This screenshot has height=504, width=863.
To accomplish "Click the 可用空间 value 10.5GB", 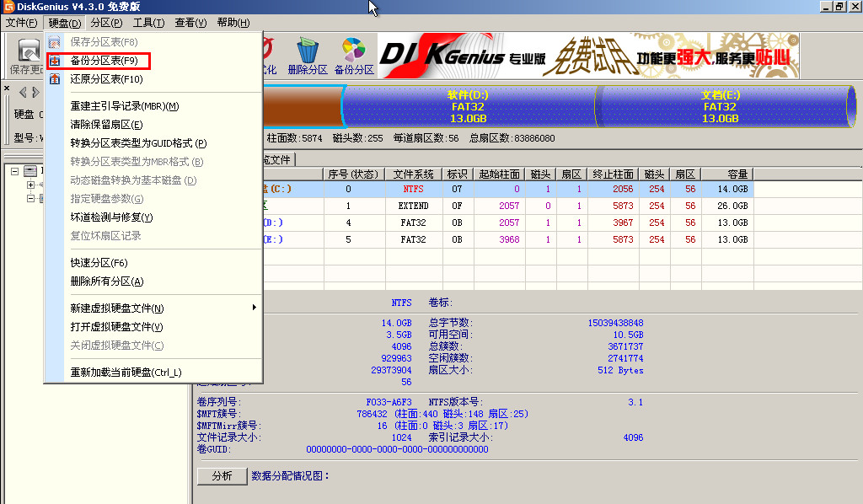I will coord(628,335).
